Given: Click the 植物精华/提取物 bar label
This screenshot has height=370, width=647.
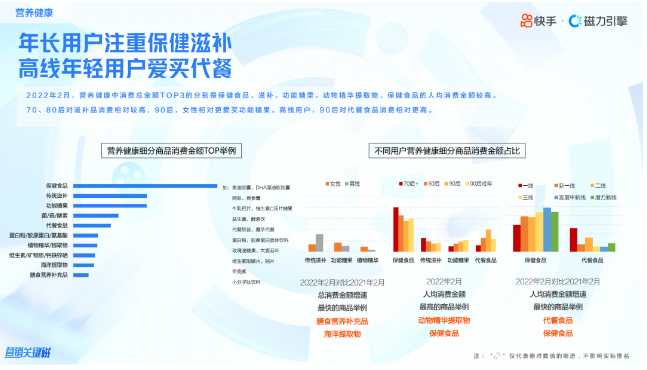Looking at the screenshot, I should [48, 245].
